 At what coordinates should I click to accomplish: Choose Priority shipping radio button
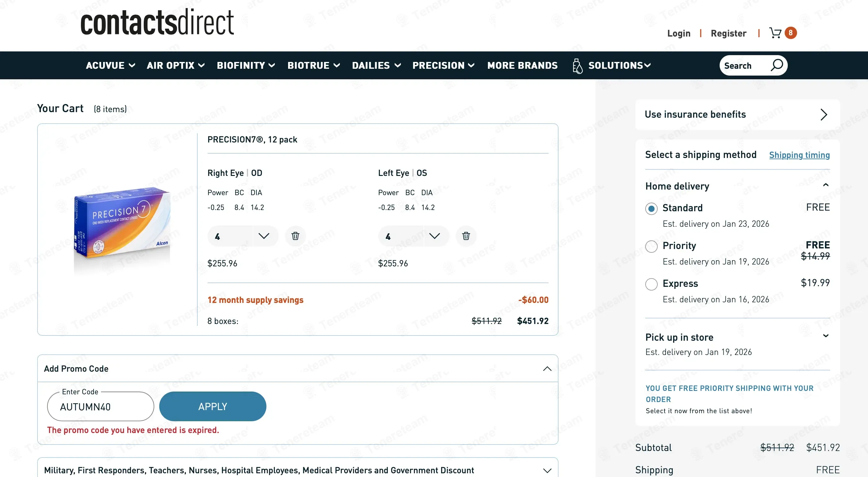(x=651, y=246)
